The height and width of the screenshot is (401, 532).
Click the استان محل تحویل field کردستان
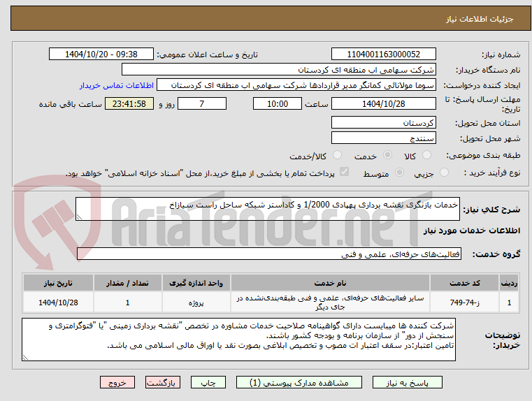click(x=383, y=122)
